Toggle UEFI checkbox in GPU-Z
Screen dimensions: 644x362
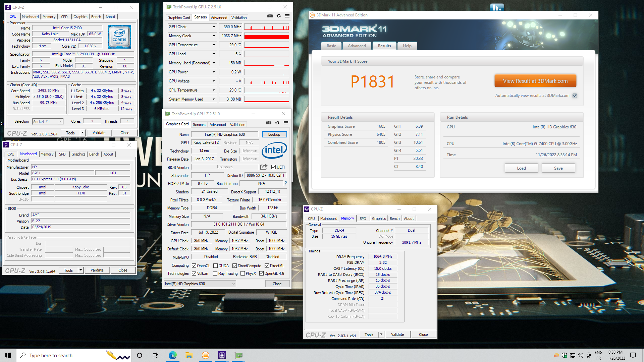273,167
